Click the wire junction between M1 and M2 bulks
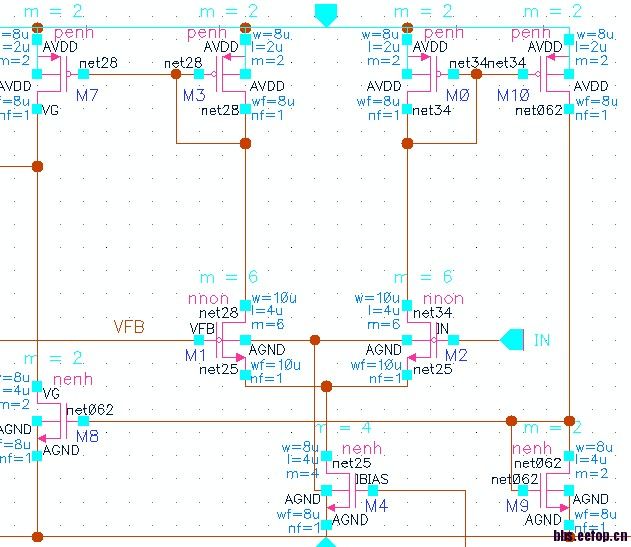The height and width of the screenshot is (547, 631). (315, 340)
